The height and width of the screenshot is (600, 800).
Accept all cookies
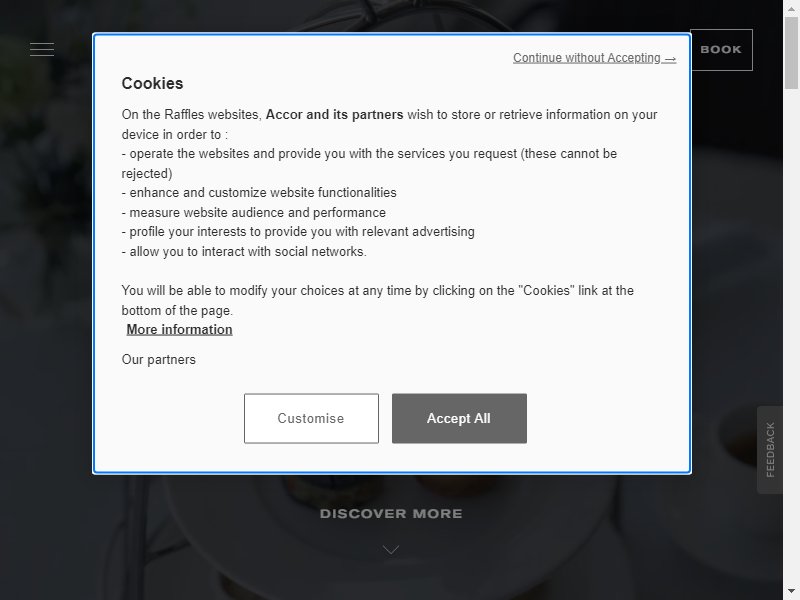click(x=459, y=418)
